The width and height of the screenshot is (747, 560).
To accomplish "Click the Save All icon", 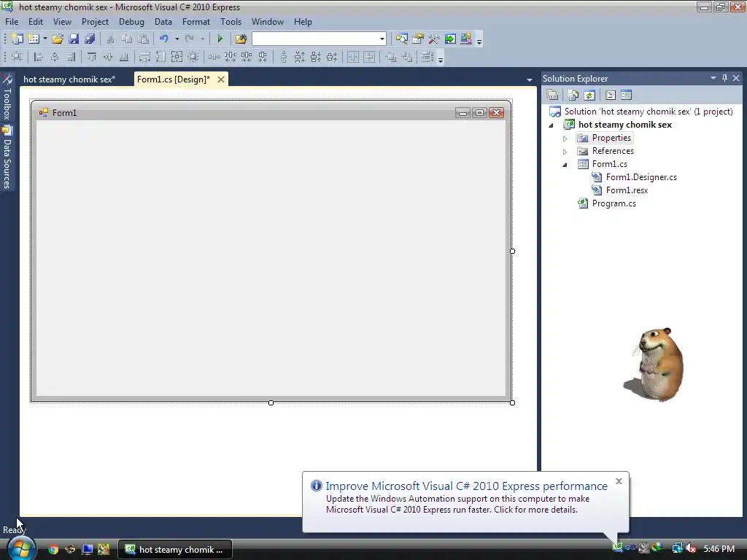I will [90, 39].
